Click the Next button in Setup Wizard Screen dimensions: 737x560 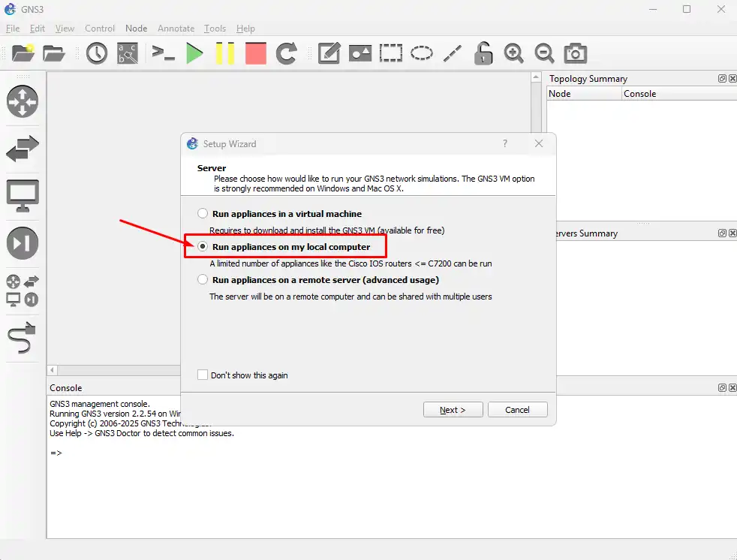[x=453, y=410]
